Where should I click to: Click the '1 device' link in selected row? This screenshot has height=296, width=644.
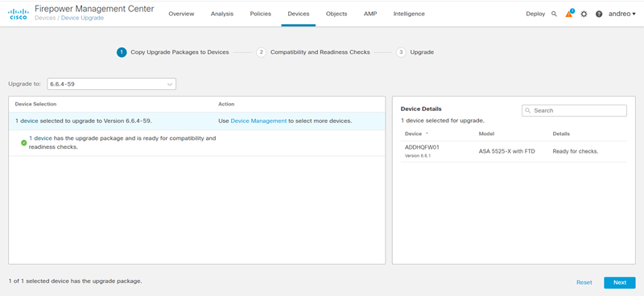tap(27, 121)
